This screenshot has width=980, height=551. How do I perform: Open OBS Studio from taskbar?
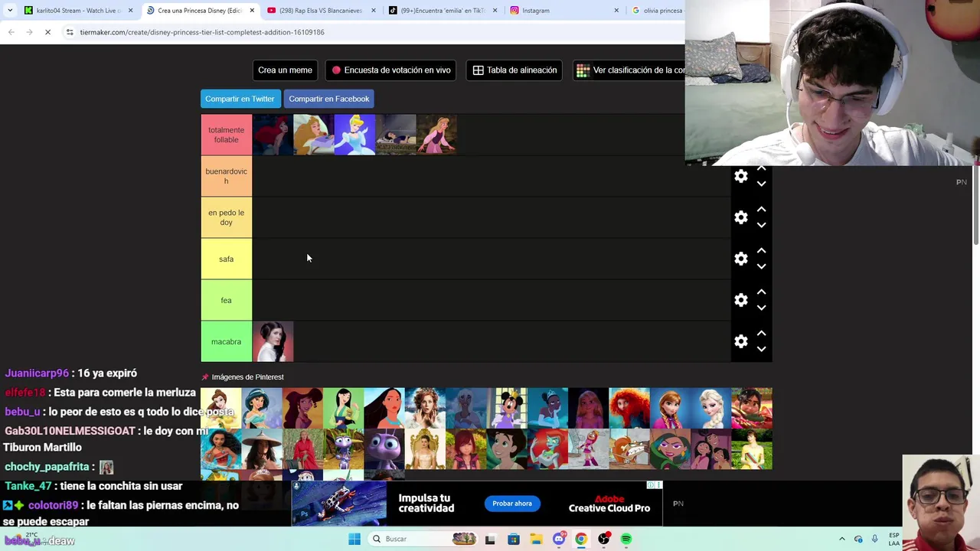tap(604, 539)
